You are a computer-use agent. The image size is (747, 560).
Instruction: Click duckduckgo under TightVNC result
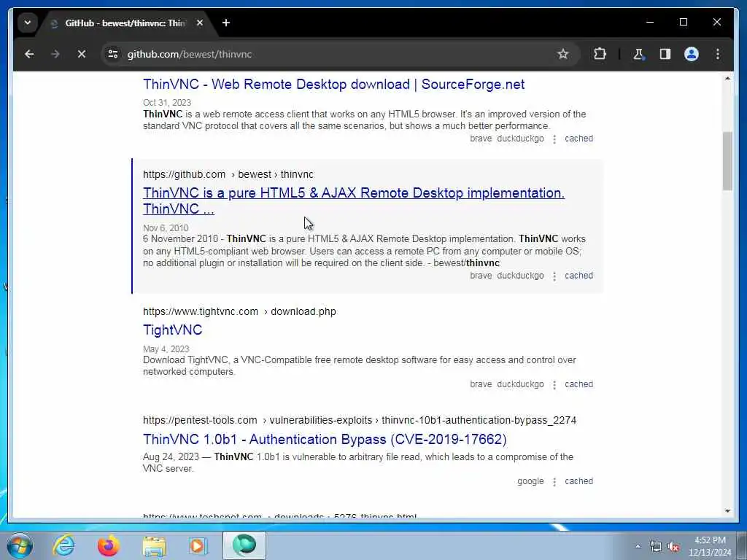click(520, 384)
